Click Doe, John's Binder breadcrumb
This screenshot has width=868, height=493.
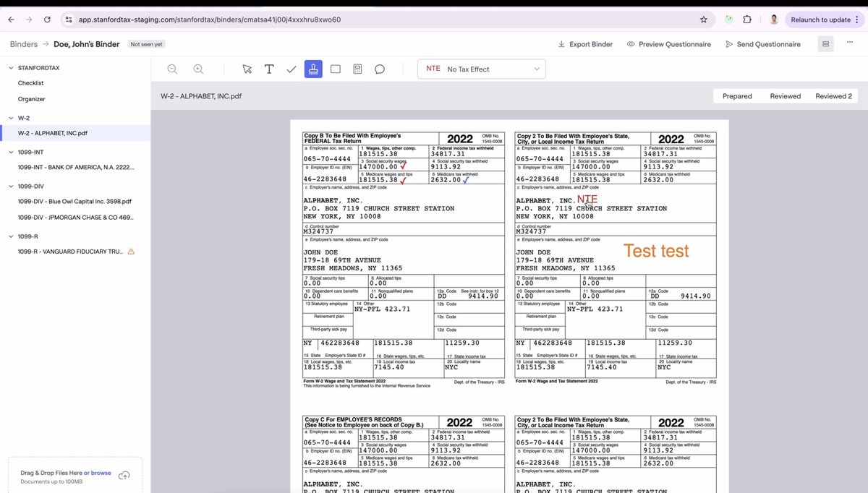(x=87, y=44)
